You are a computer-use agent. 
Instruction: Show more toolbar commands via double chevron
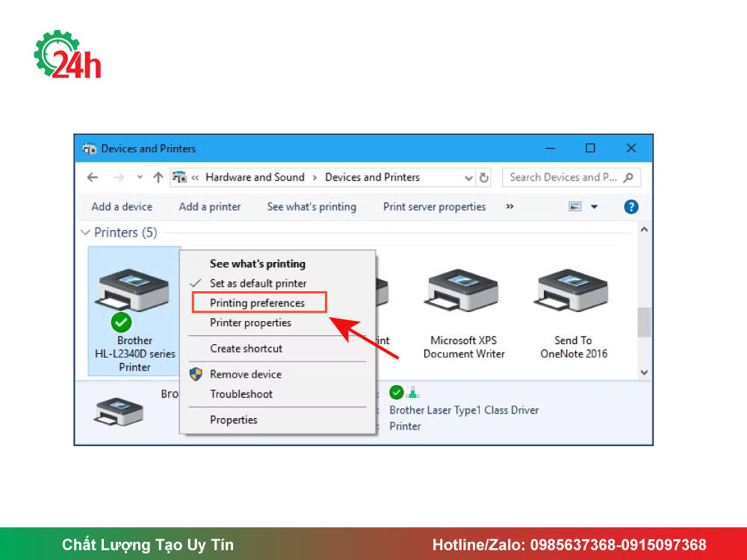point(509,207)
